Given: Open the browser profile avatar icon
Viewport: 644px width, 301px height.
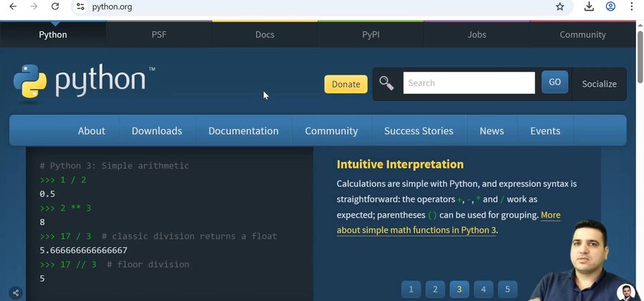Looking at the screenshot, I should pos(611,6).
